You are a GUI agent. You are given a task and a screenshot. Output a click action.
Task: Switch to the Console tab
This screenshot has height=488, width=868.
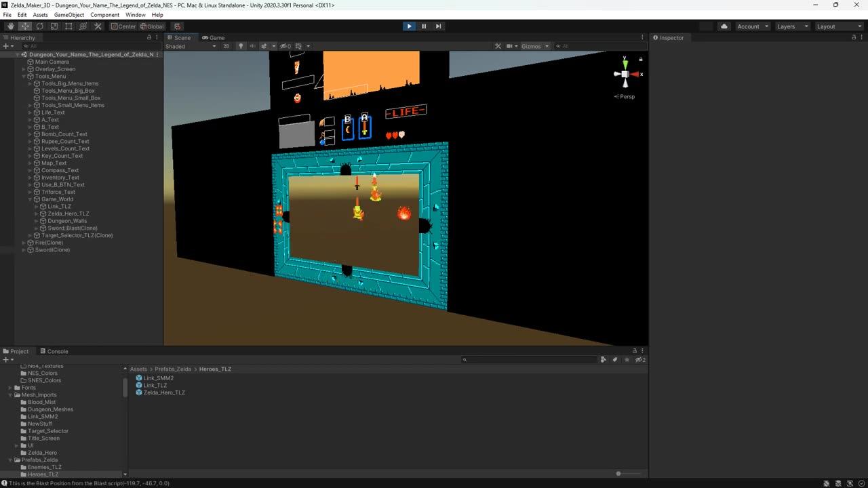coord(54,351)
